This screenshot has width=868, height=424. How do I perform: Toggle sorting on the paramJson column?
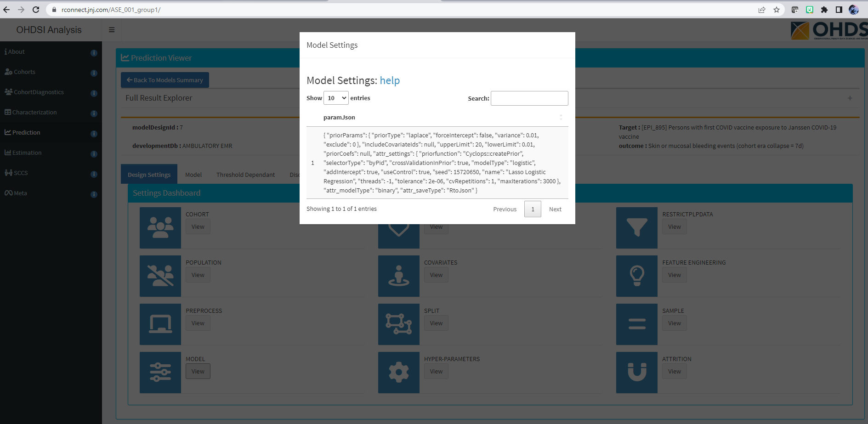[x=561, y=117]
